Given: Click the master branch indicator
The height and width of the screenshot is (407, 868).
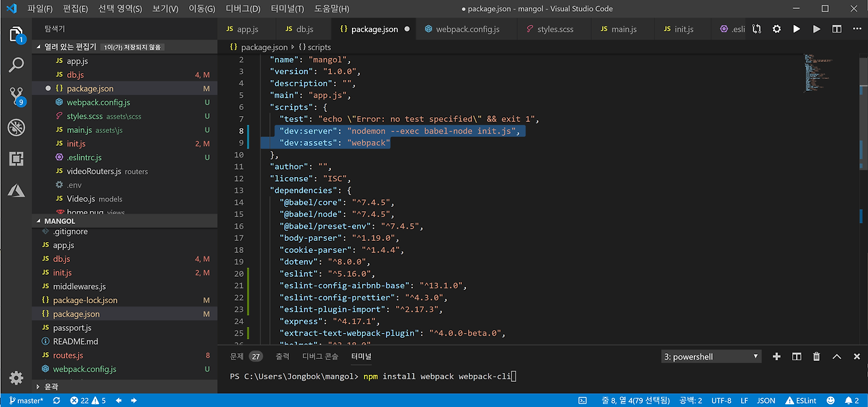Looking at the screenshot, I should [x=26, y=400].
